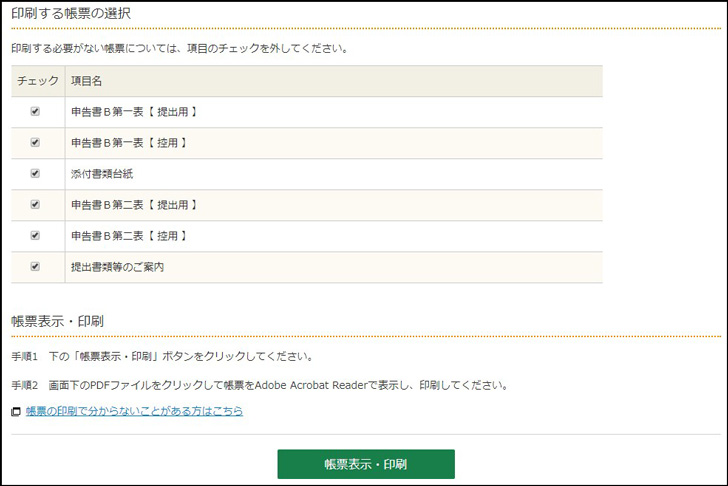Toggle the 申告書B第一表【控用】 checkbox
Viewport: 728px width, 486px height.
pyautogui.click(x=35, y=143)
